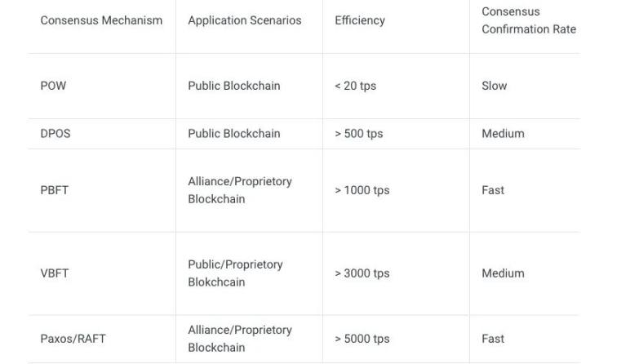Viewport: 639px width, 364px height.
Task: Select the POW cell
Action: point(53,86)
